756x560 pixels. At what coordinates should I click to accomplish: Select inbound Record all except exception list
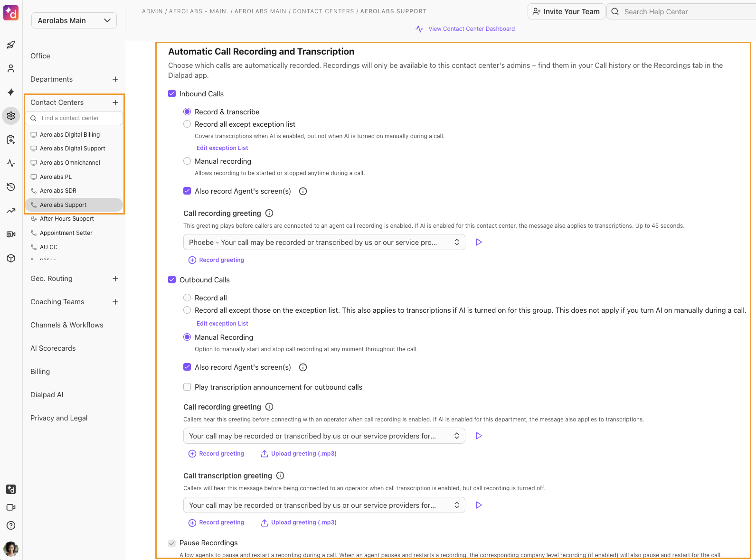coord(187,124)
